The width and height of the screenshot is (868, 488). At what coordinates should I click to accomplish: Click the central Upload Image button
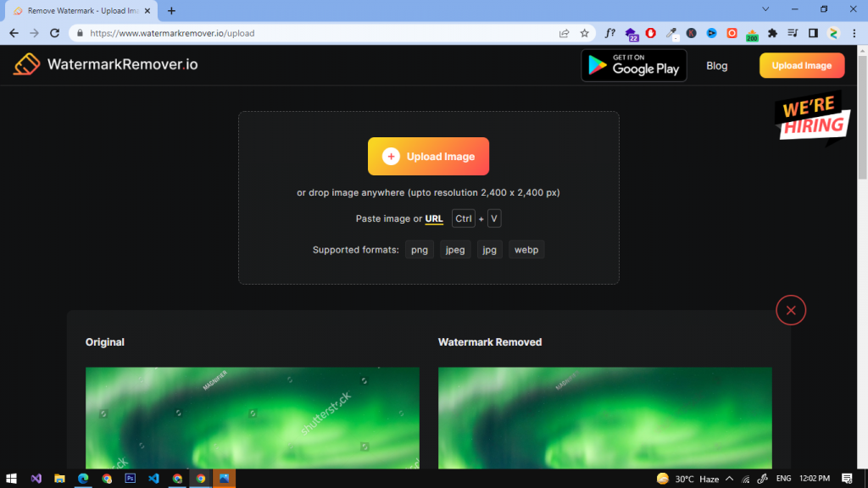click(x=428, y=156)
